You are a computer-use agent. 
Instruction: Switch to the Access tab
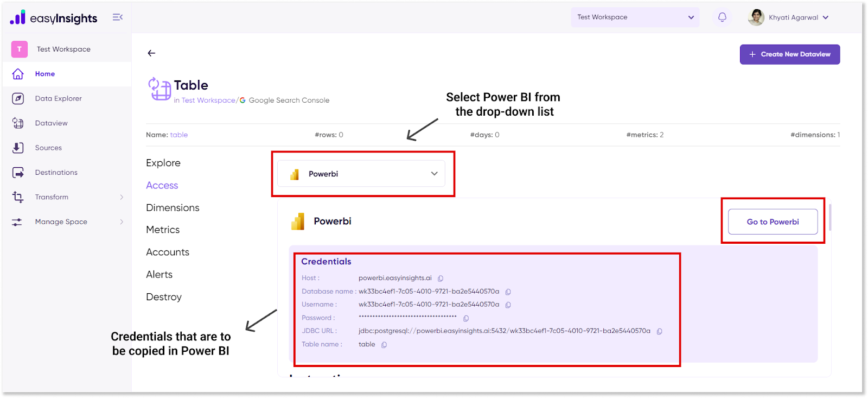(162, 185)
